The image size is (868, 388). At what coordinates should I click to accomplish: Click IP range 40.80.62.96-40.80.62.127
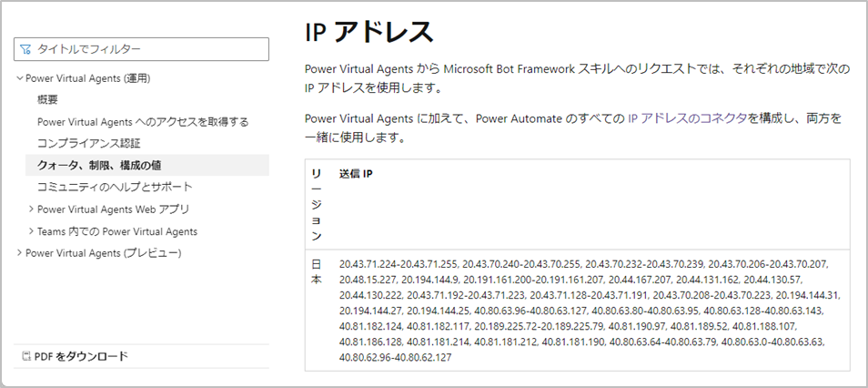tap(395, 358)
